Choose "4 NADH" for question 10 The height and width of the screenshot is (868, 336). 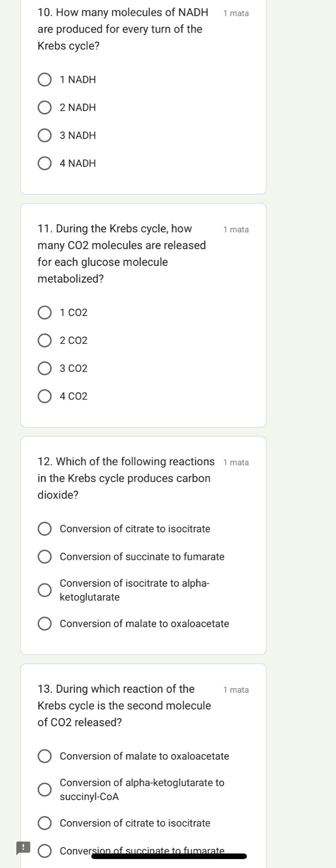pos(44,163)
